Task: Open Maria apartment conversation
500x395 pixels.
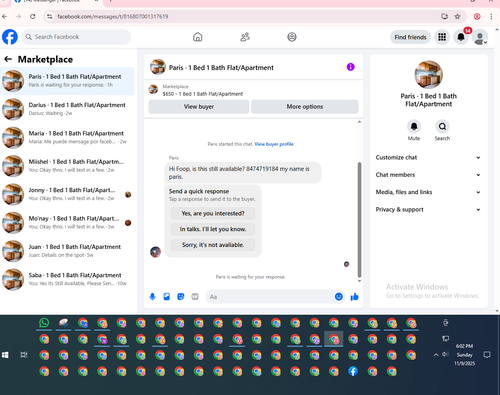Action: point(67,138)
